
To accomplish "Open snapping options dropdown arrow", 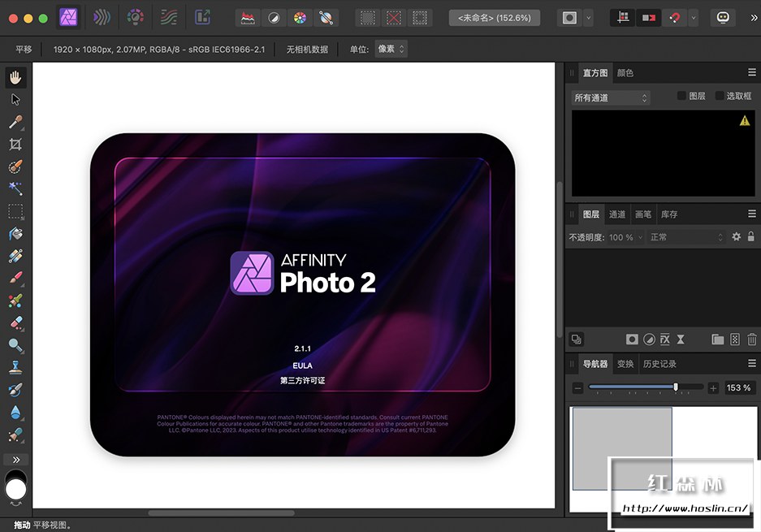I will [x=694, y=19].
